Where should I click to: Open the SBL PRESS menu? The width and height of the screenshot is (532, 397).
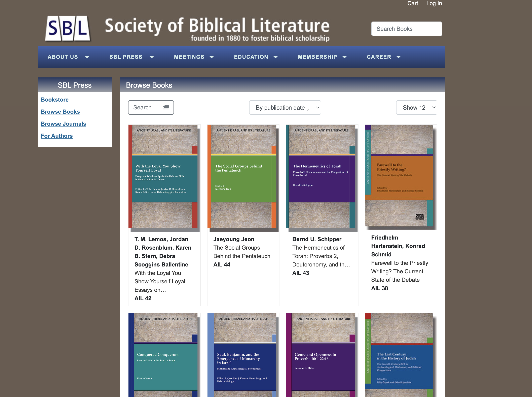tap(126, 57)
